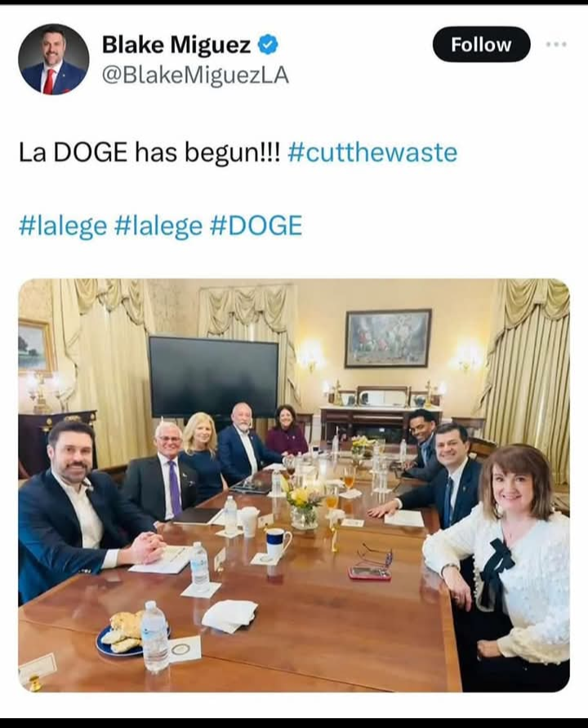This screenshot has width=588, height=728.
Task: Click the framed painting above the mantel
Action: tap(388, 338)
